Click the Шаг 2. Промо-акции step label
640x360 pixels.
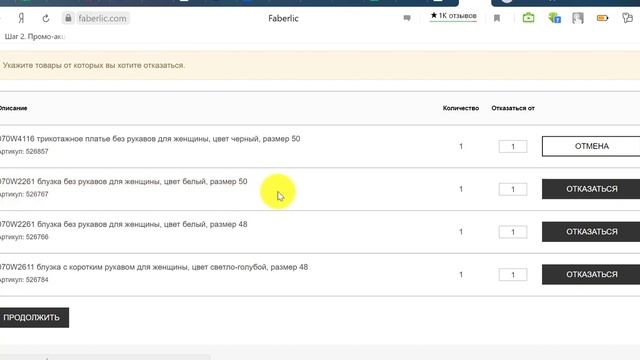(34, 37)
